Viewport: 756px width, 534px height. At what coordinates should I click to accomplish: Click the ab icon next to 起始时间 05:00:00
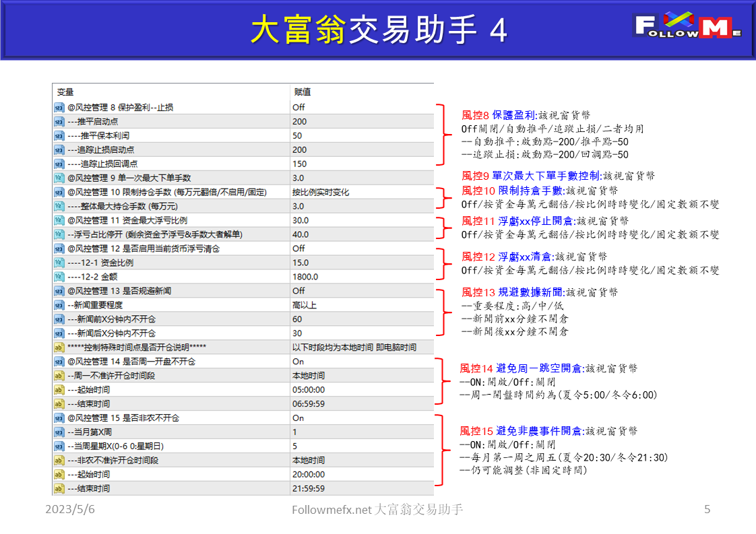point(57,390)
